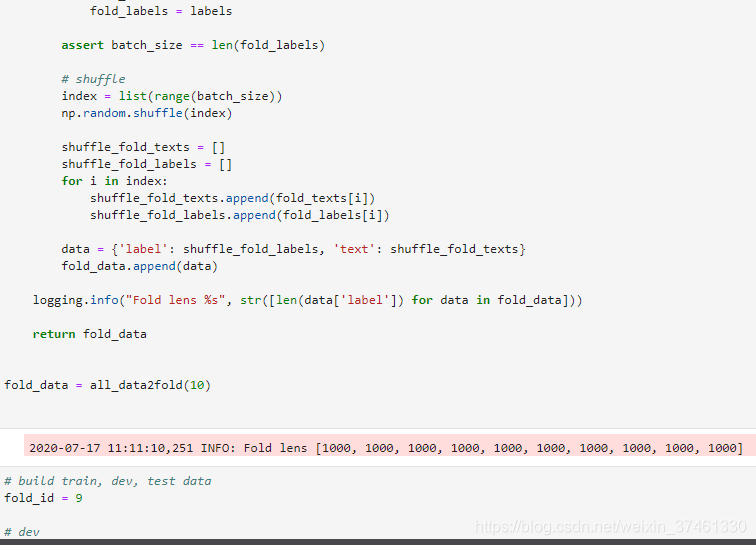Click the line 'index = list(range(batch_size))'
The width and height of the screenshot is (756, 545).
[172, 96]
